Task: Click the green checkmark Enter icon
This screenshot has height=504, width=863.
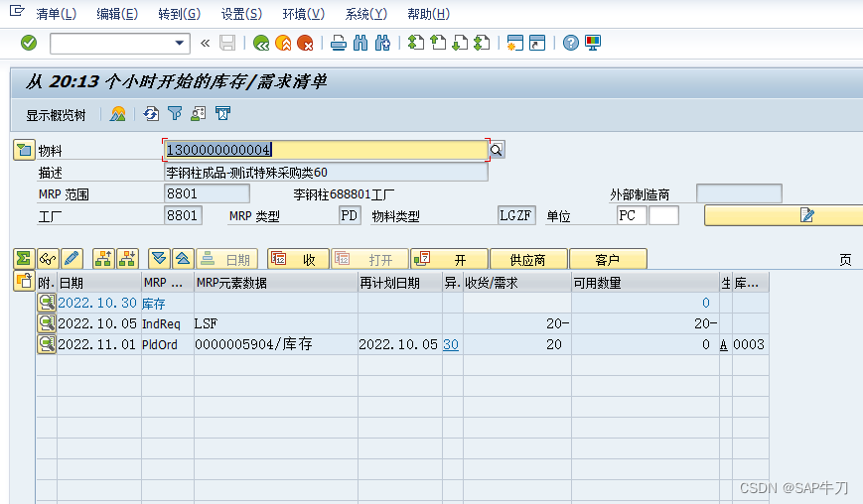Action: [29, 43]
